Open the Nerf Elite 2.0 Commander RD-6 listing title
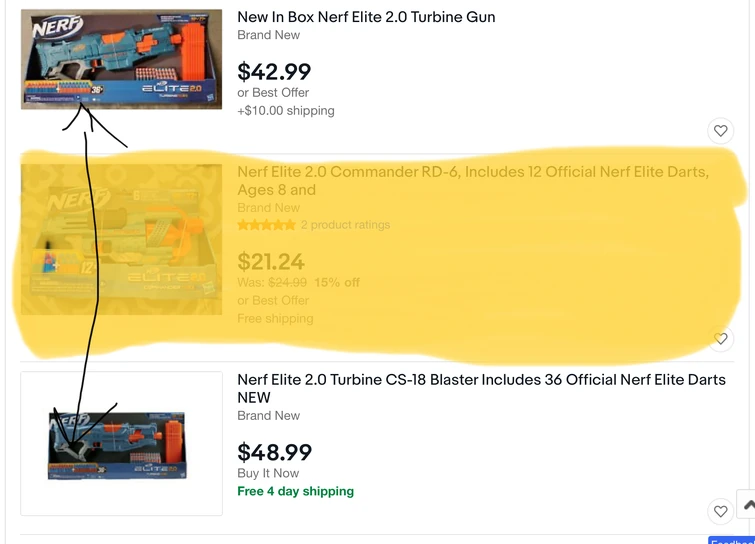This screenshot has width=755, height=544. coord(472,172)
